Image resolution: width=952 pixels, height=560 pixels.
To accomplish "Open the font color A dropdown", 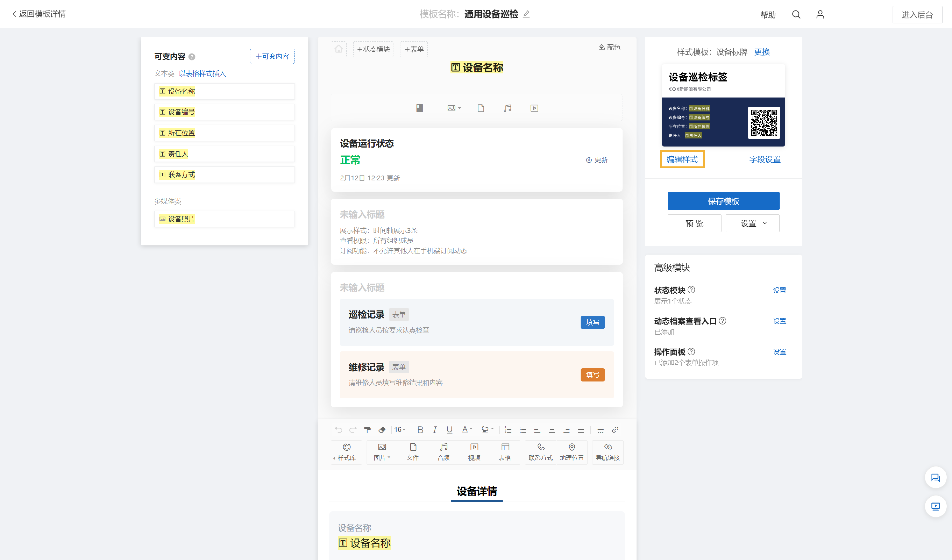I will click(x=467, y=430).
